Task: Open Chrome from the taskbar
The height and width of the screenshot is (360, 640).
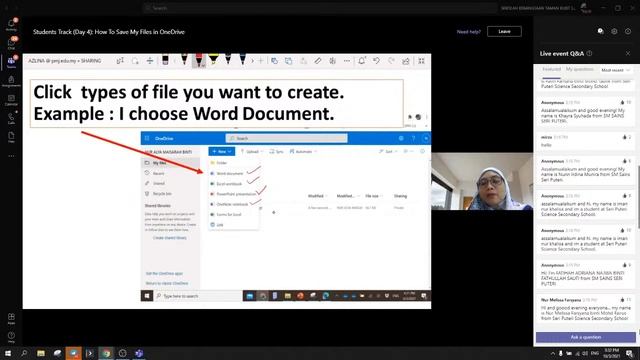Action: click(106, 353)
